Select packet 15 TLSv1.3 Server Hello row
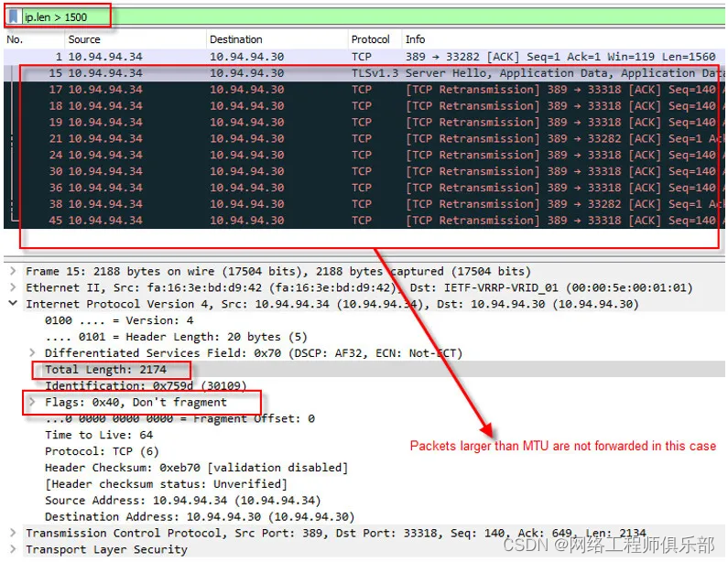 coord(364,73)
